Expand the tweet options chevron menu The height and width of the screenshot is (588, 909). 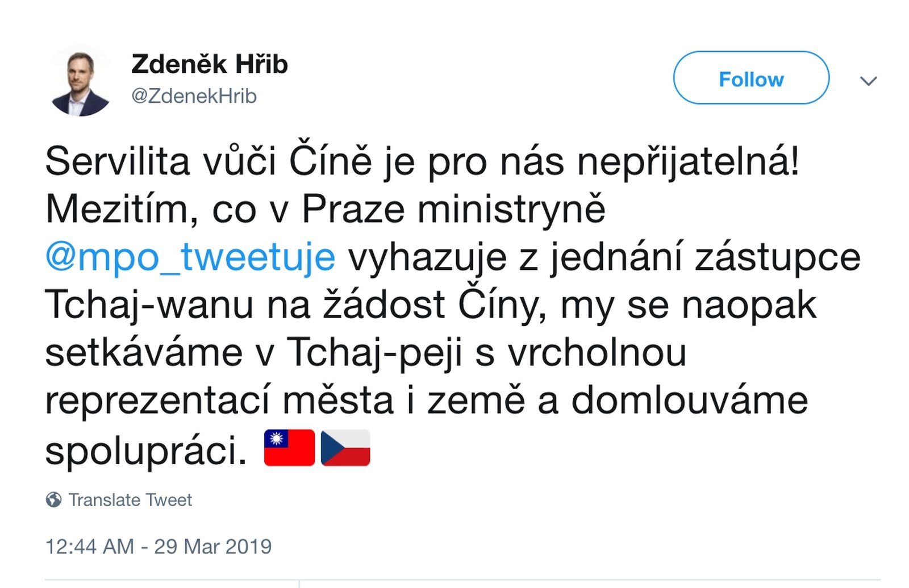coord(868,81)
